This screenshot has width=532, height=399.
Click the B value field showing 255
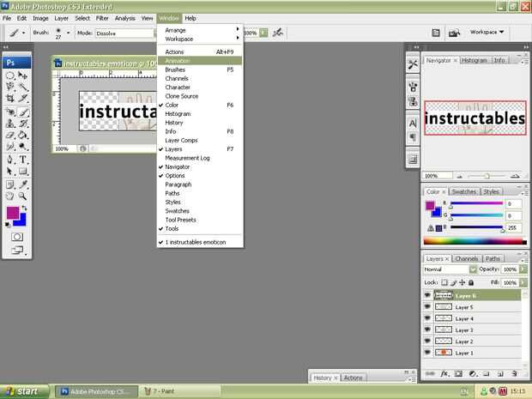tap(513, 227)
